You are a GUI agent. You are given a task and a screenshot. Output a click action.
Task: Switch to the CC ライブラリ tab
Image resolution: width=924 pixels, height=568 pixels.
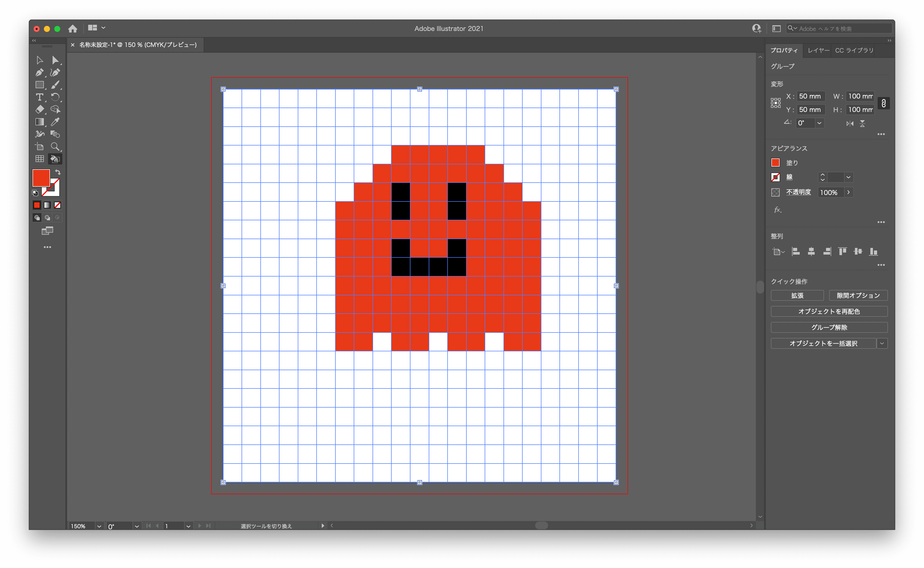pyautogui.click(x=854, y=50)
